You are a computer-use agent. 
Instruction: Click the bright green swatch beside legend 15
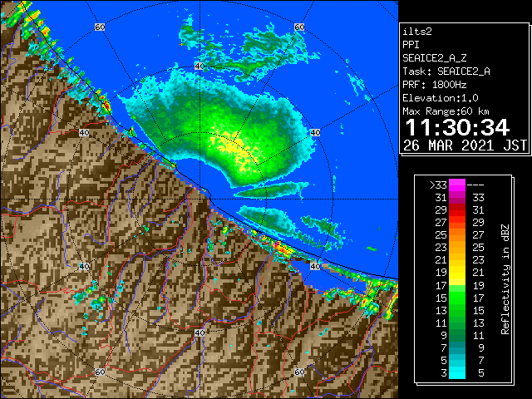point(457,298)
